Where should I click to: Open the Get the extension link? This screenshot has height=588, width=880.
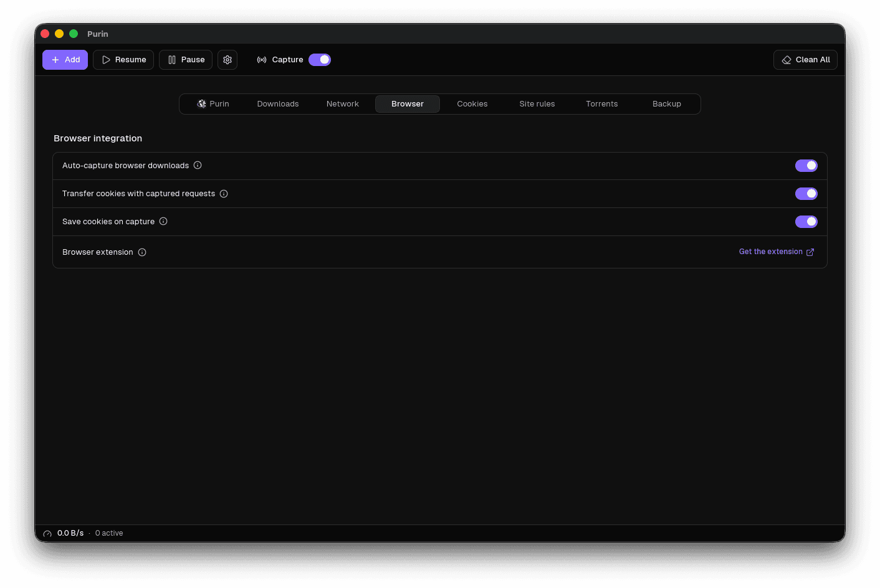777,252
